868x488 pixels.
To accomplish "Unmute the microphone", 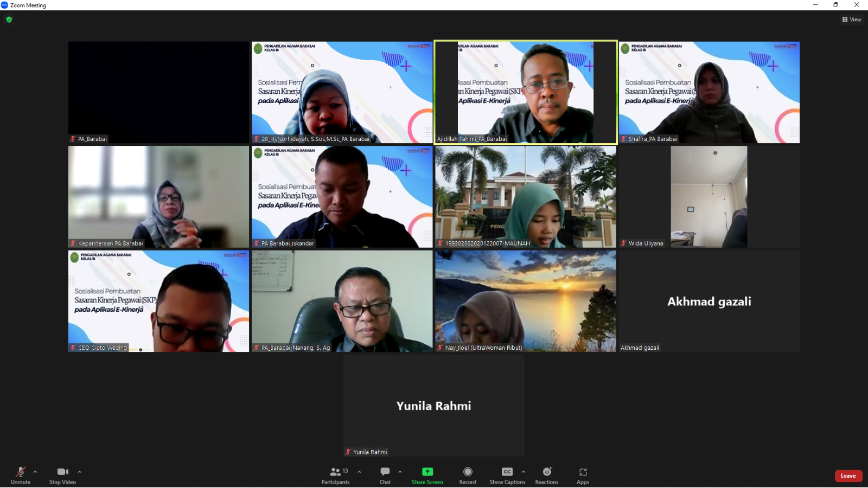I will (21, 475).
